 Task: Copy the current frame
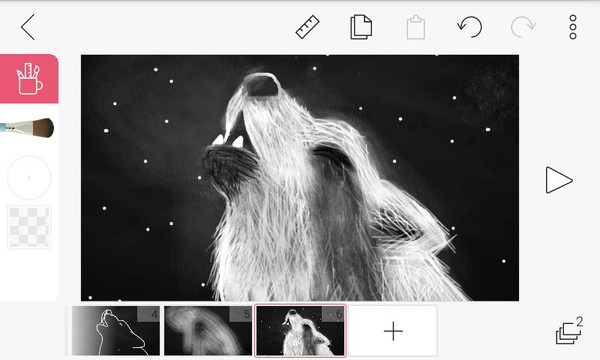pyautogui.click(x=361, y=27)
